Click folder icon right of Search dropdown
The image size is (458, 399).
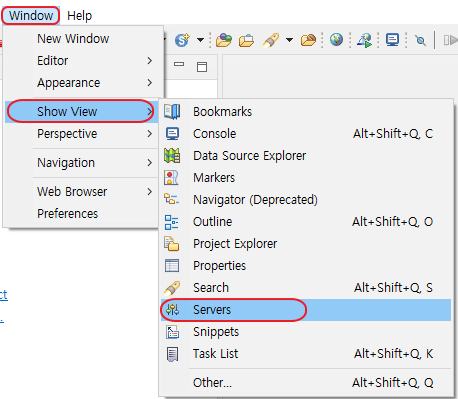tap(308, 40)
